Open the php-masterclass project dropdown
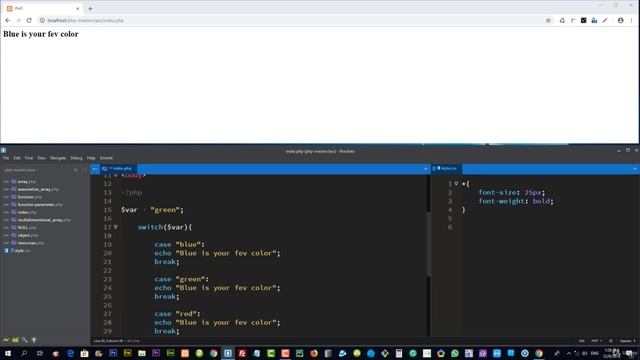This screenshot has height=360, width=640. [x=21, y=170]
